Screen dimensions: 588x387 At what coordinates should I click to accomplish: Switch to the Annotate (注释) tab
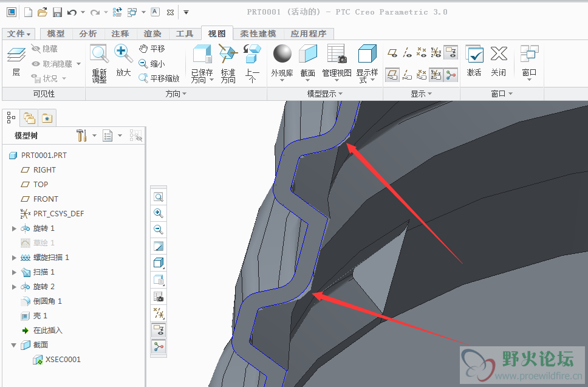[x=120, y=34]
